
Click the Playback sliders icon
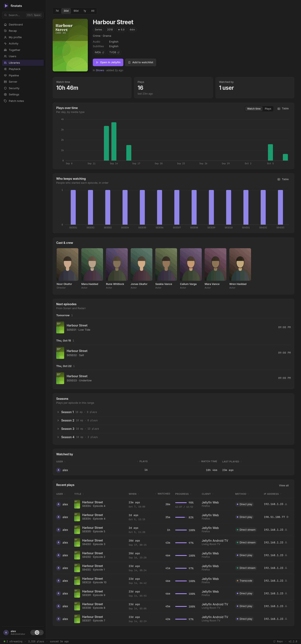5,69
